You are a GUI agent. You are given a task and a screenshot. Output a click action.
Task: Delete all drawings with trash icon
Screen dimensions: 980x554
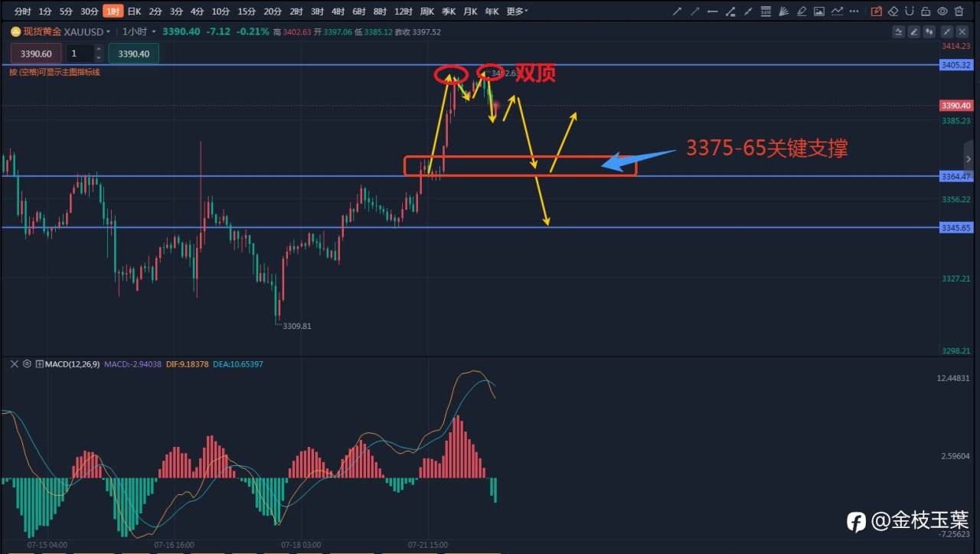point(959,11)
